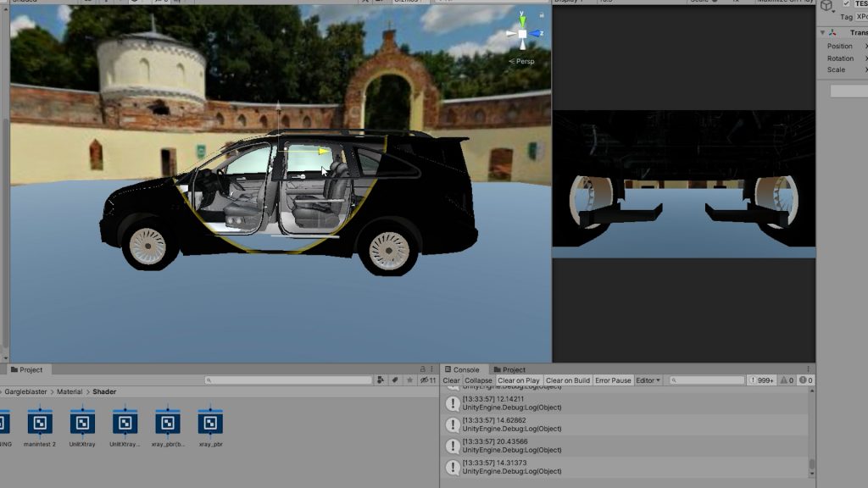Toggle the hidden packages visibility count
This screenshot has height=488, width=868.
[428, 380]
